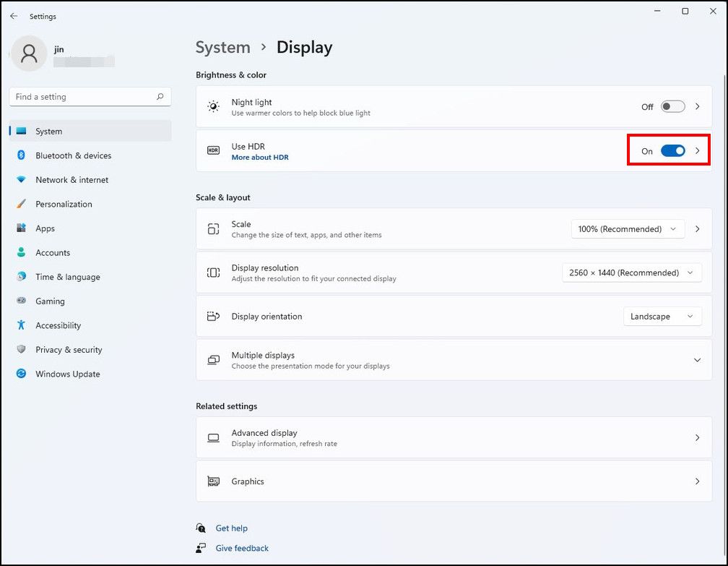Click the back arrow in Settings header
This screenshot has height=566, width=728.
tap(14, 16)
